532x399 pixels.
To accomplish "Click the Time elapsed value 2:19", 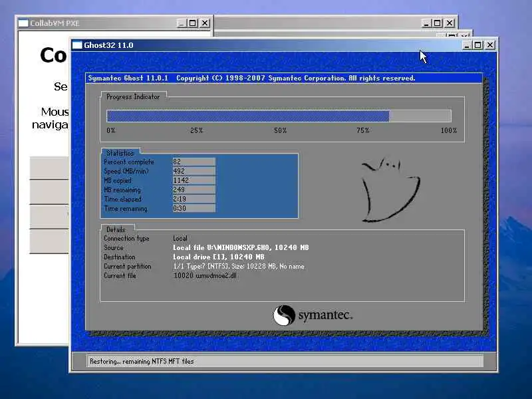I will [x=194, y=199].
